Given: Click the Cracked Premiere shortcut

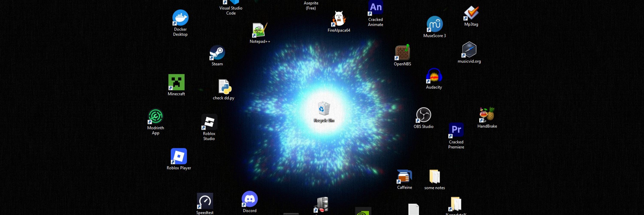Looking at the screenshot, I should 456,131.
